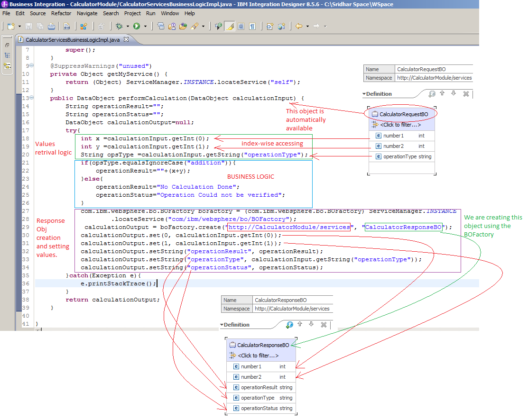Click the binary 010 build icon
This screenshot has height=420, width=528.
(67, 26)
